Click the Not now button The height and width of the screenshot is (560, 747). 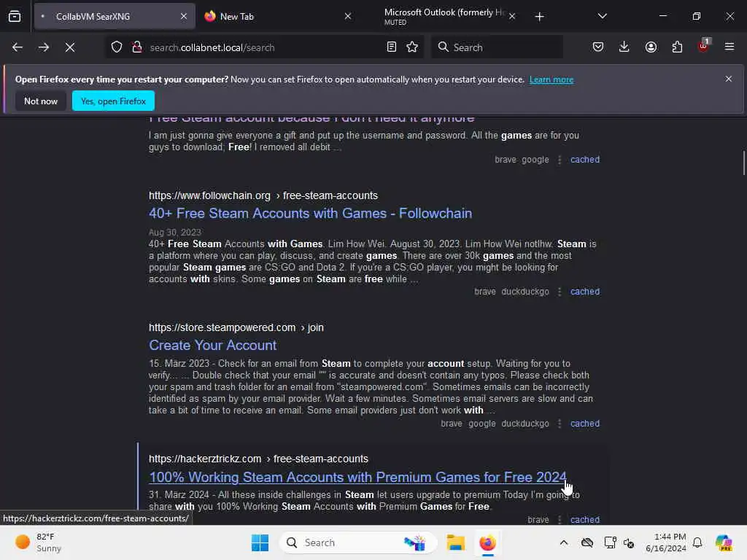pyautogui.click(x=41, y=101)
